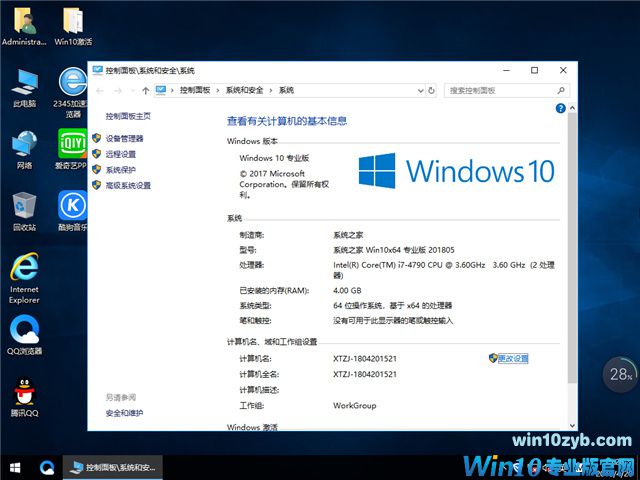Viewport: 640px width, 480px height.
Task: Click the 制造商 value 系统之家
Action: (348, 235)
